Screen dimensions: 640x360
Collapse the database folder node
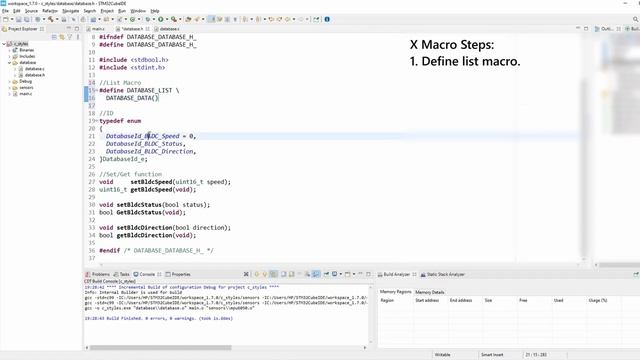click(9, 63)
